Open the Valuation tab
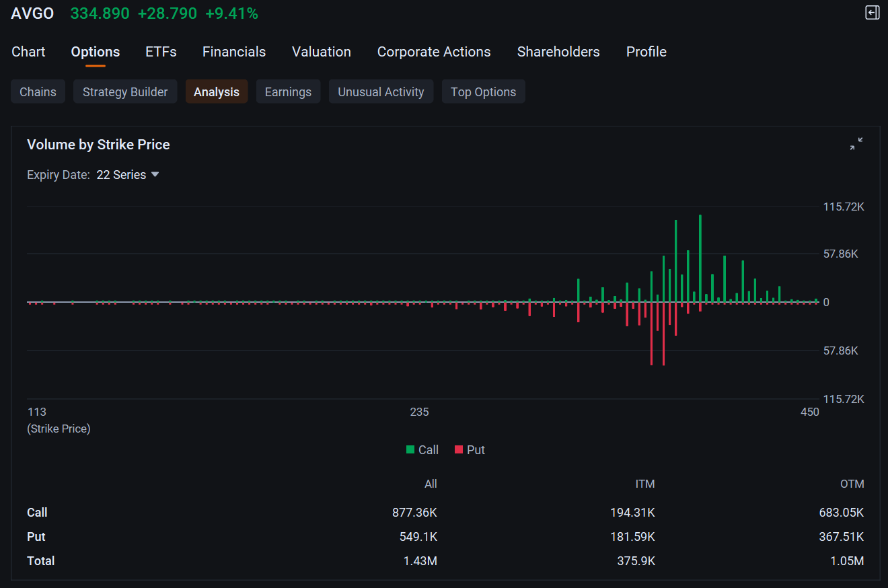This screenshot has height=588, width=888. tap(322, 52)
